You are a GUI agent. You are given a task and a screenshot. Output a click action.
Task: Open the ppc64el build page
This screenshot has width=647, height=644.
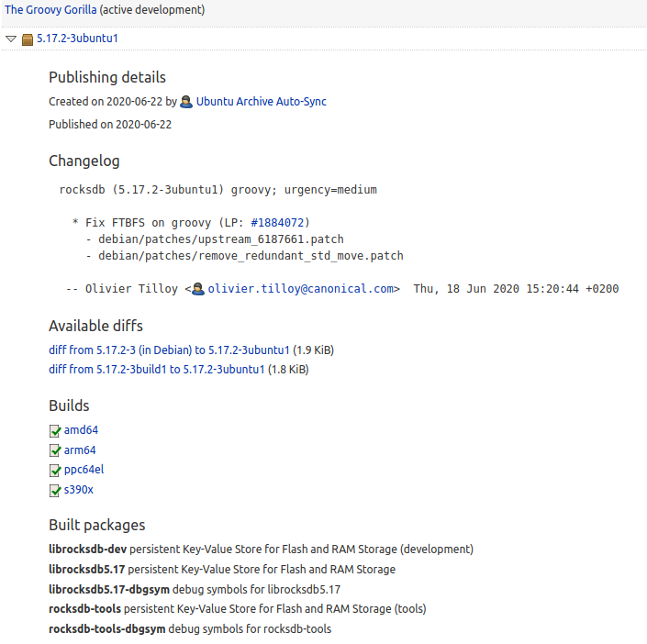(x=84, y=470)
